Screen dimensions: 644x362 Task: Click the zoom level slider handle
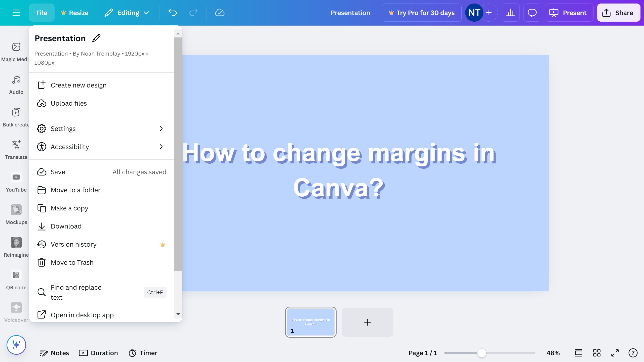click(x=481, y=353)
